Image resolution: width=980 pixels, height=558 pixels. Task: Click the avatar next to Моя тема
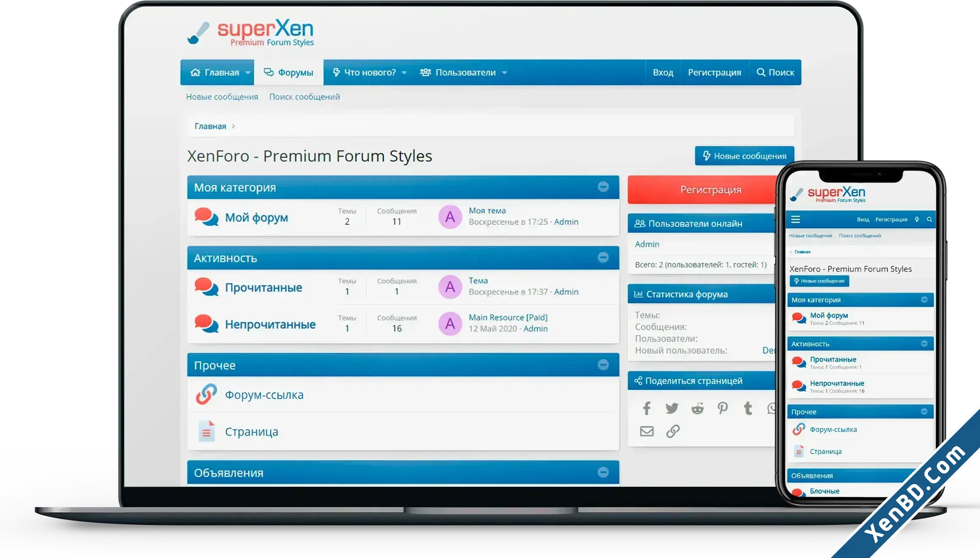(450, 217)
